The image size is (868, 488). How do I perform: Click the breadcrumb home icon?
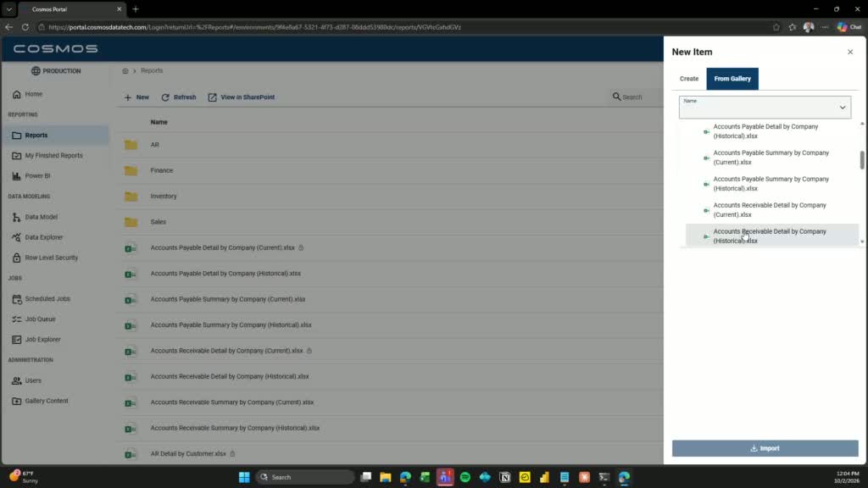coord(125,71)
